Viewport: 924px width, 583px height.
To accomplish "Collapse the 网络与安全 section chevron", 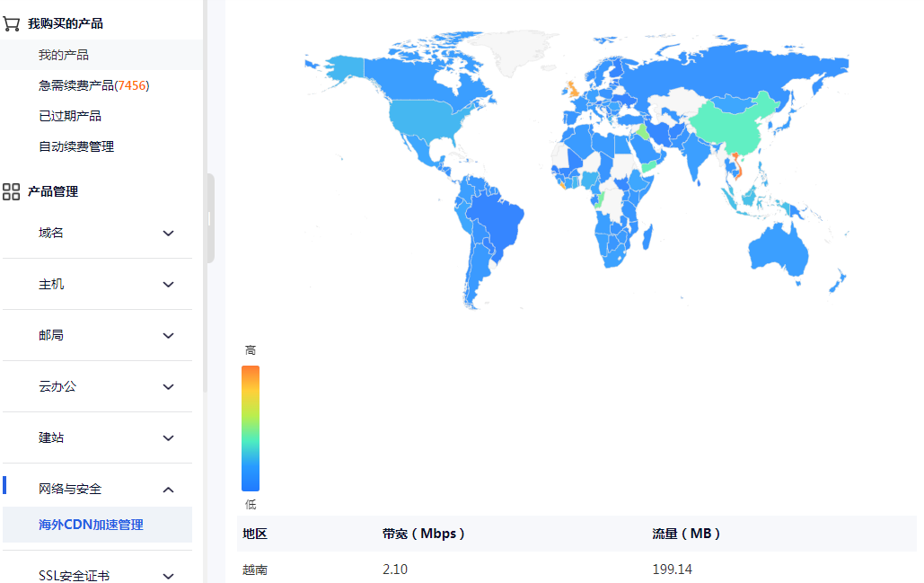I will (x=168, y=490).
